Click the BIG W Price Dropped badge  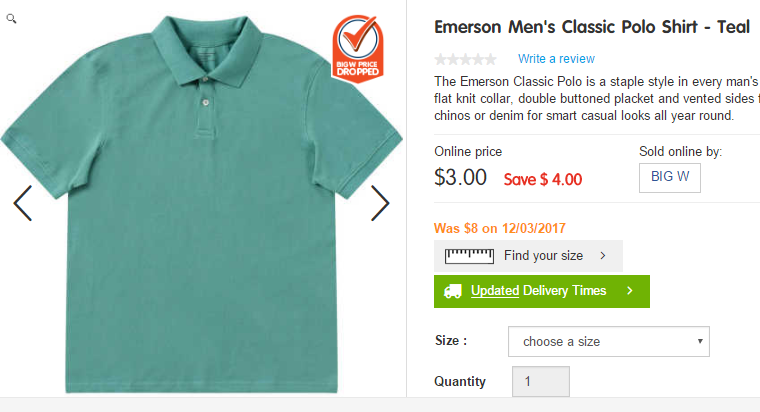(x=358, y=48)
